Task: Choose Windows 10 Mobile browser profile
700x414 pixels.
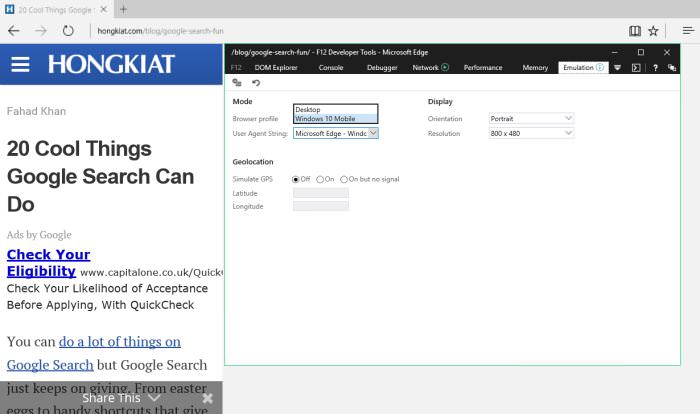Action: coord(335,119)
